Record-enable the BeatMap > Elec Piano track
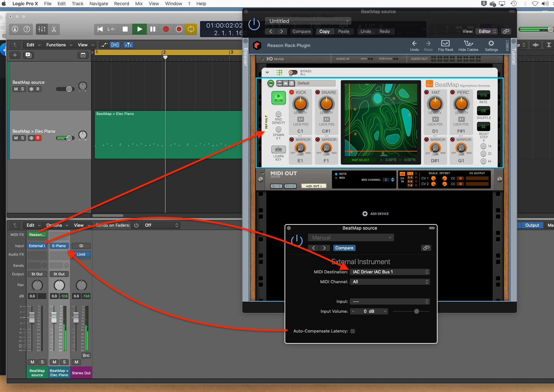Image resolution: width=554 pixels, height=392 pixels. pos(38,138)
